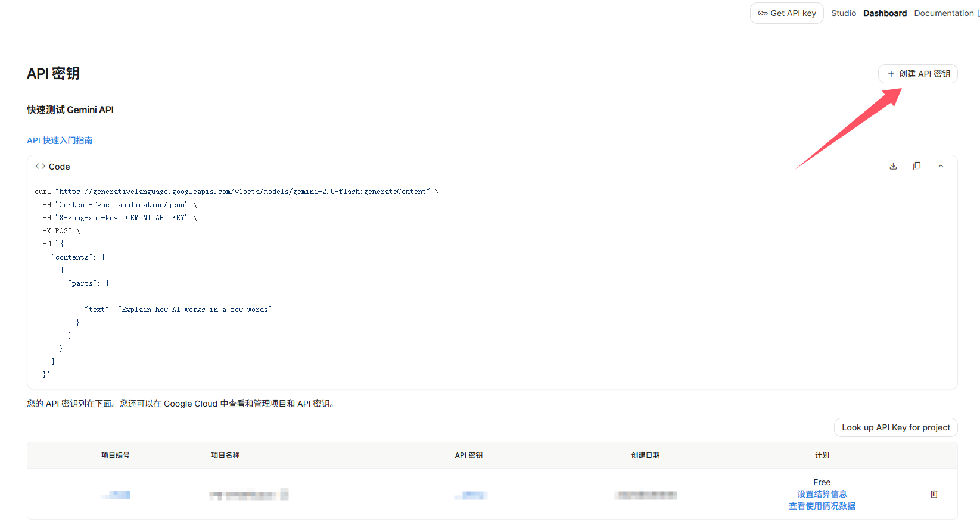The image size is (980, 531).
Task: Open the API 快速入门指南 link
Action: click(x=60, y=140)
